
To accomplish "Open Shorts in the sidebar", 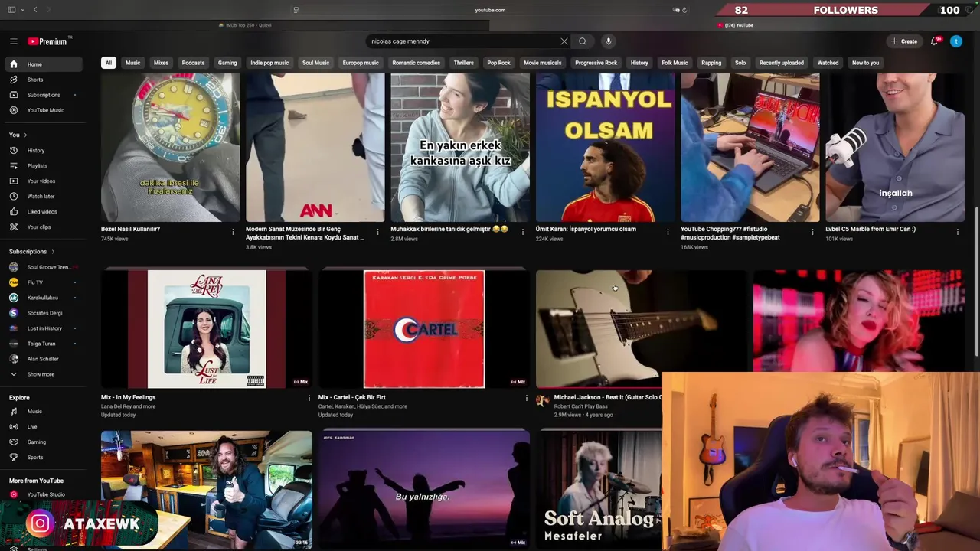I will pyautogui.click(x=42, y=80).
